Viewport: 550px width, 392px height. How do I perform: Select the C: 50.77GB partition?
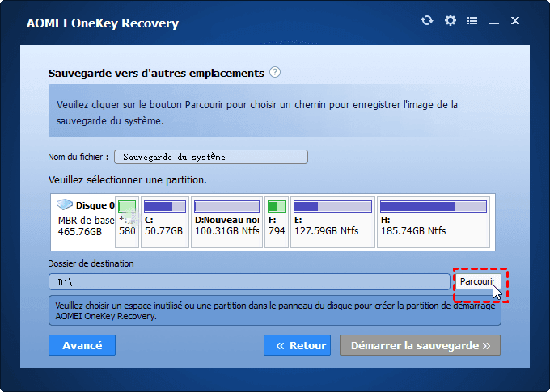point(164,222)
